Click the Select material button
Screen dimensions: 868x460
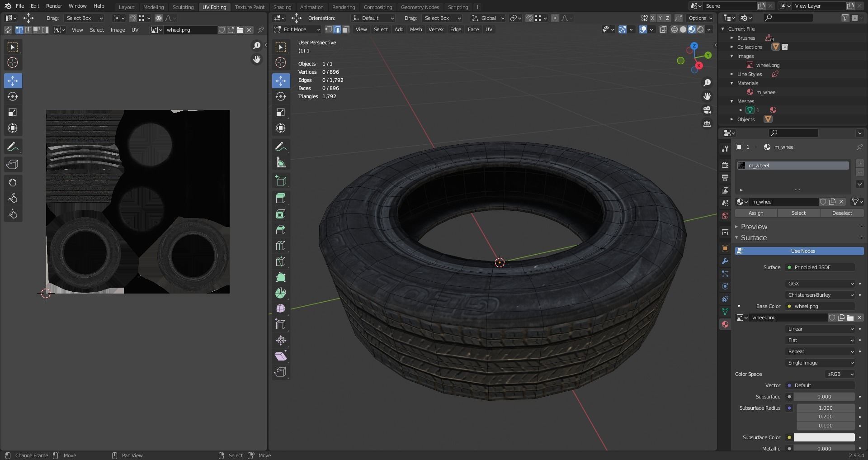(798, 213)
